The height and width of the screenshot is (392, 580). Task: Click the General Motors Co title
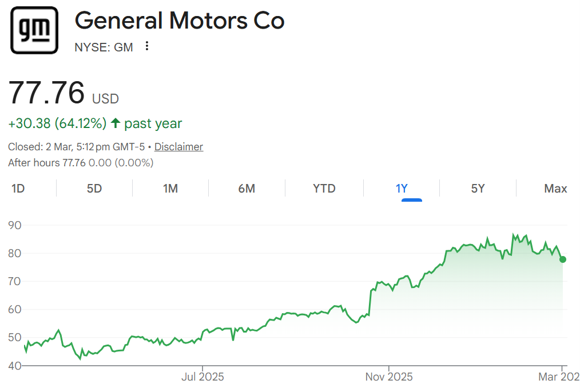[x=180, y=21]
